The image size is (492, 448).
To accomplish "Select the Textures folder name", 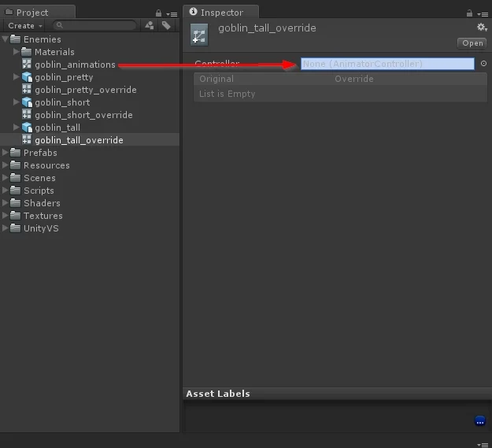I will pos(43,216).
